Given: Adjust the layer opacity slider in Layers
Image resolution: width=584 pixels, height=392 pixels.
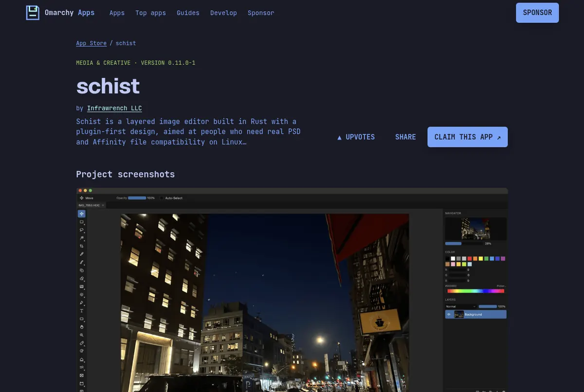Looking at the screenshot, I should (x=488, y=306).
